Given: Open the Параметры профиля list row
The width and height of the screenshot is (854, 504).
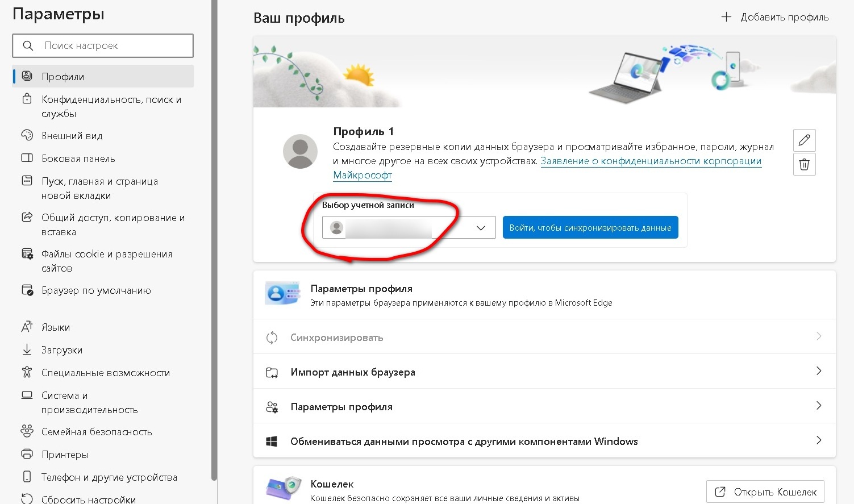Looking at the screenshot, I should click(544, 406).
